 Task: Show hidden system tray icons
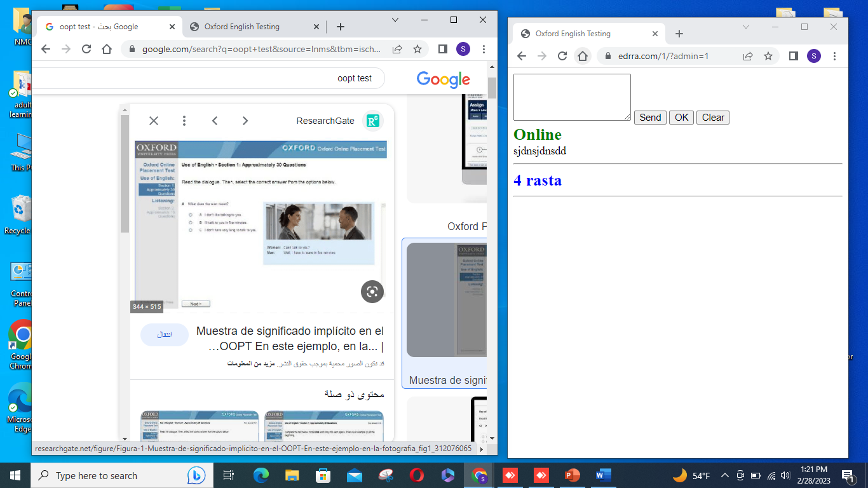(724, 475)
